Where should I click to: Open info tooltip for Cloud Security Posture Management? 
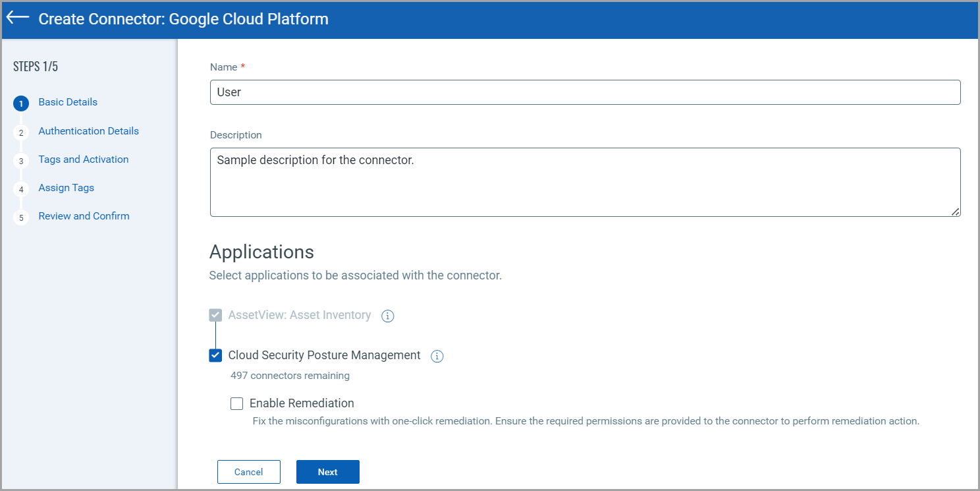click(x=437, y=356)
